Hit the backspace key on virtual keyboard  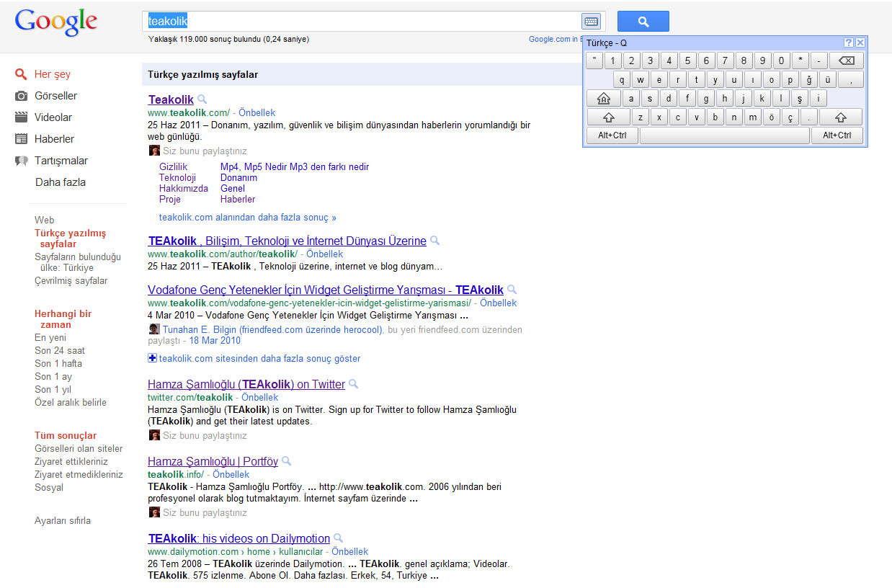point(846,61)
